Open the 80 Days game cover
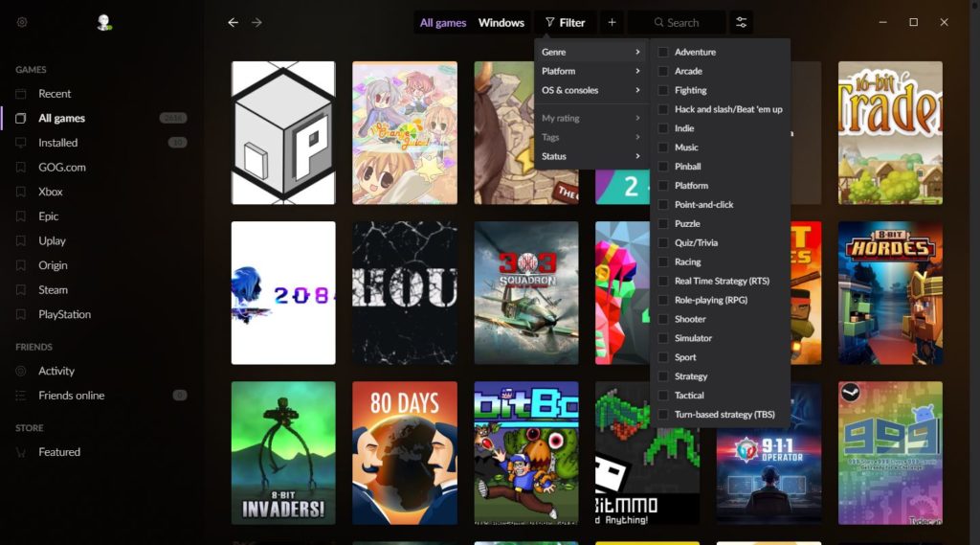This screenshot has height=545, width=980. [x=404, y=452]
